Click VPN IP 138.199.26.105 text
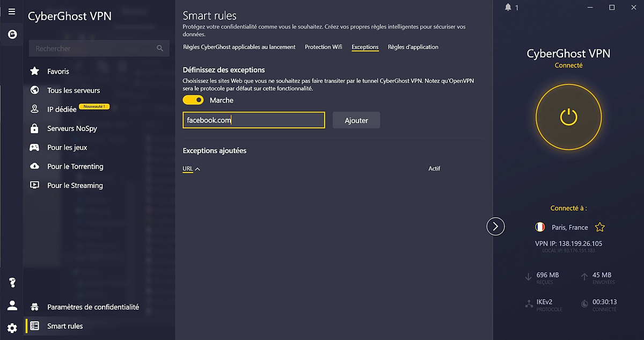 click(569, 243)
